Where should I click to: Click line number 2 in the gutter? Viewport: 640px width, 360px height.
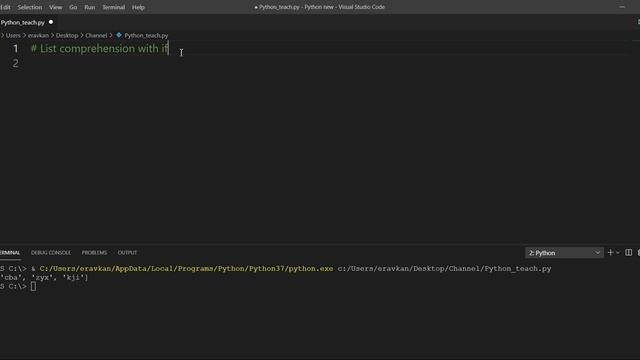[x=16, y=63]
